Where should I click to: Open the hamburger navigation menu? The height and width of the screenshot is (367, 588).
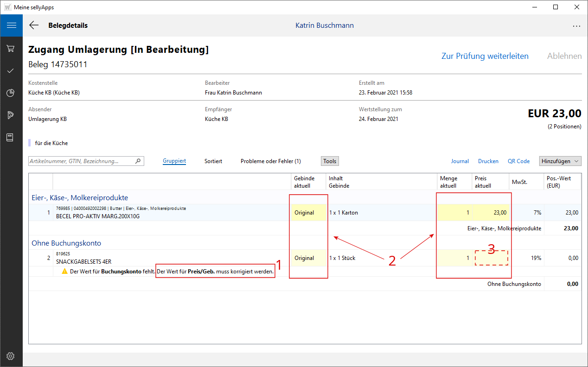pyautogui.click(x=11, y=25)
